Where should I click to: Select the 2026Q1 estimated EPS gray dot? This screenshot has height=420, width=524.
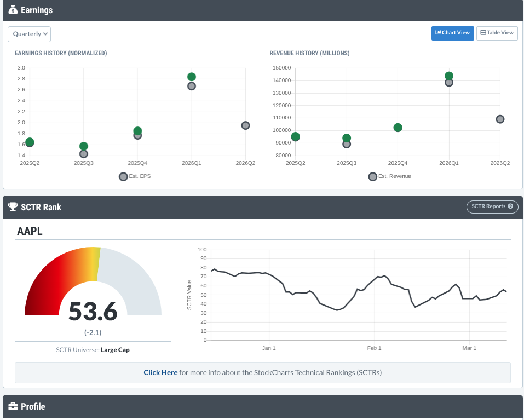pyautogui.click(x=192, y=86)
